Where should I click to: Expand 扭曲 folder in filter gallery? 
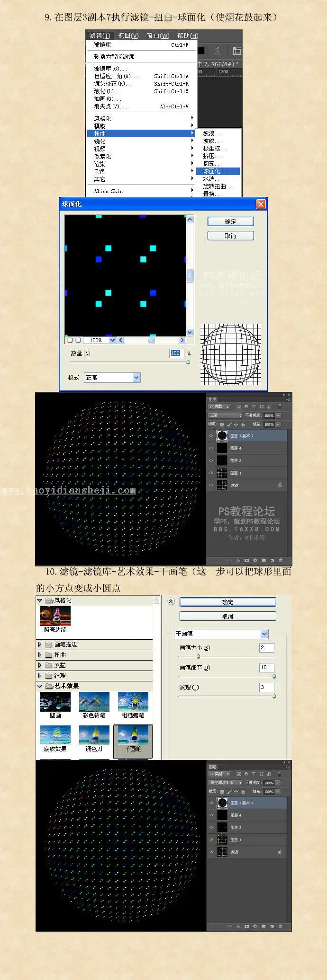[x=40, y=655]
